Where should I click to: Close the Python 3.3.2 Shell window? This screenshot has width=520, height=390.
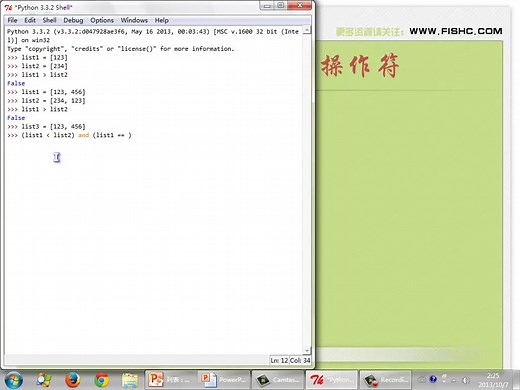[x=299, y=5]
